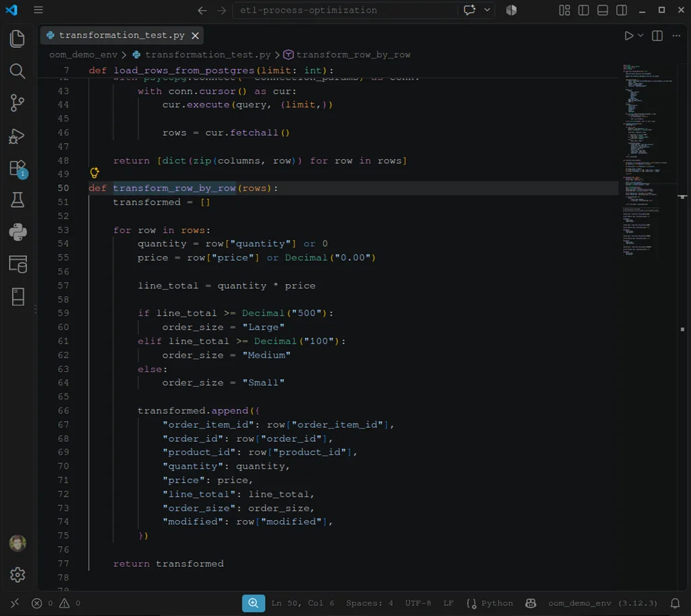Open Copilot status icon in status bar
The height and width of the screenshot is (616, 691).
[x=531, y=603]
